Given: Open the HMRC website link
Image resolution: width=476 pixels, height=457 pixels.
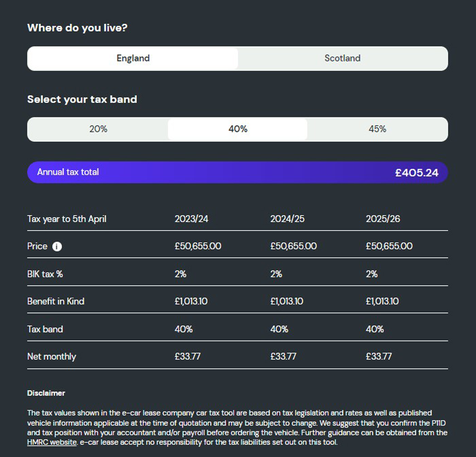Looking at the screenshot, I should point(52,442).
